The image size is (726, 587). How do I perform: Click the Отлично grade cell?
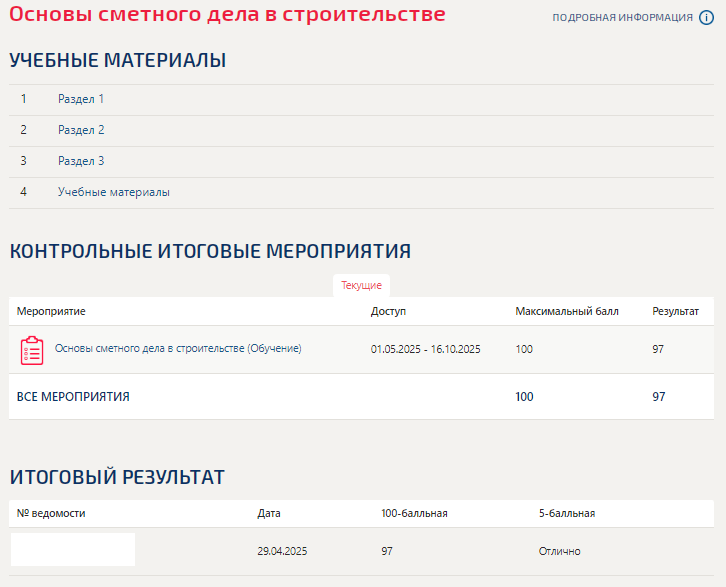pos(559,551)
